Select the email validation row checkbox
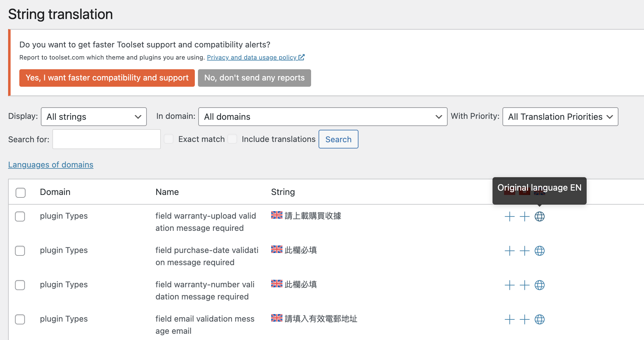644x340 pixels. (20, 319)
